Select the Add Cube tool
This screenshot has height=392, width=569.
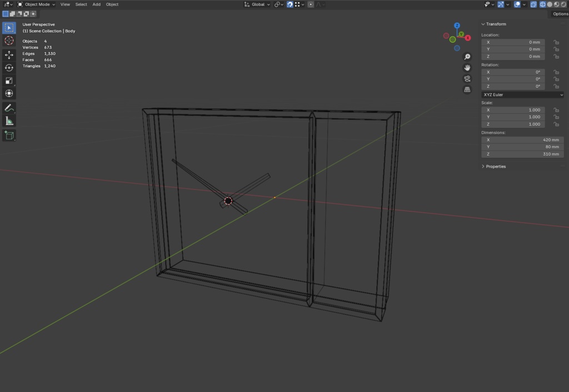[x=9, y=135]
